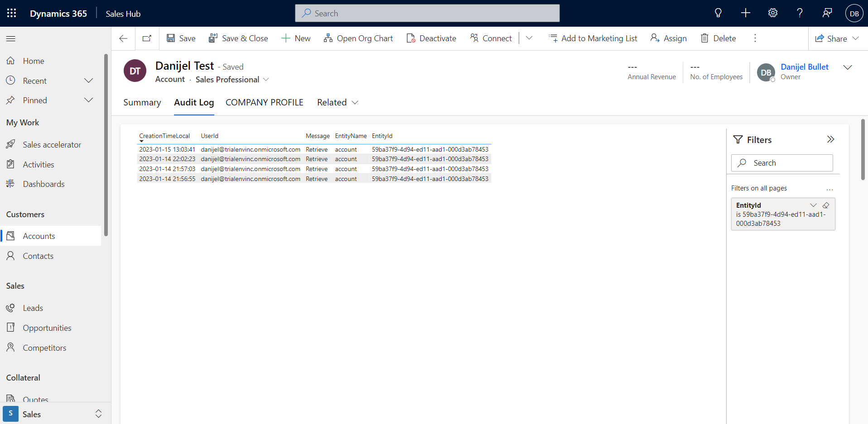The height and width of the screenshot is (424, 868).
Task: Go back using the back arrow
Action: (x=123, y=38)
